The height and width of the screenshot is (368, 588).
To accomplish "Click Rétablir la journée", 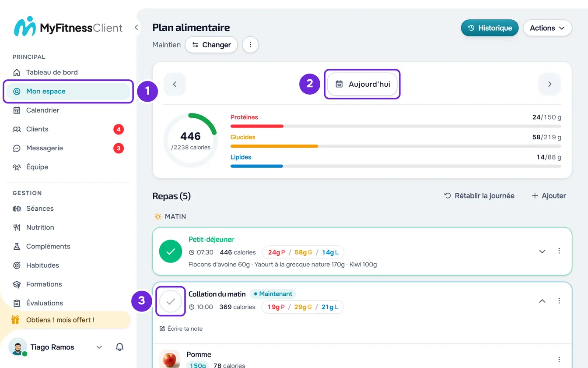I will [x=479, y=196].
